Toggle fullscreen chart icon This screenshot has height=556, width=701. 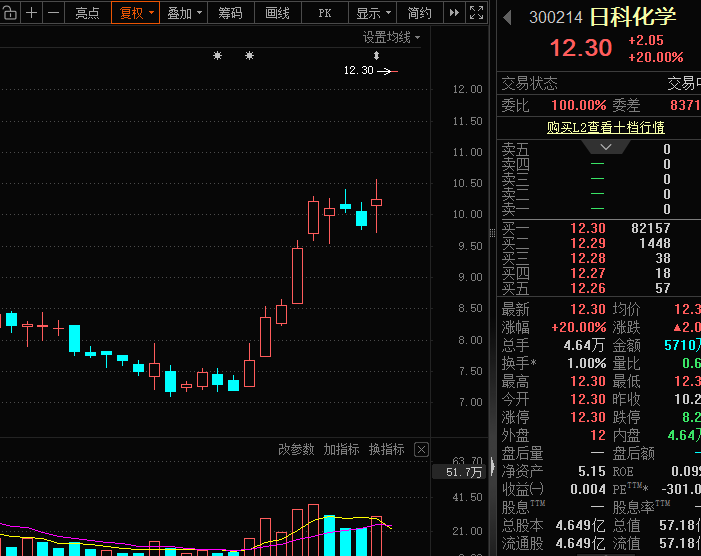click(476, 13)
